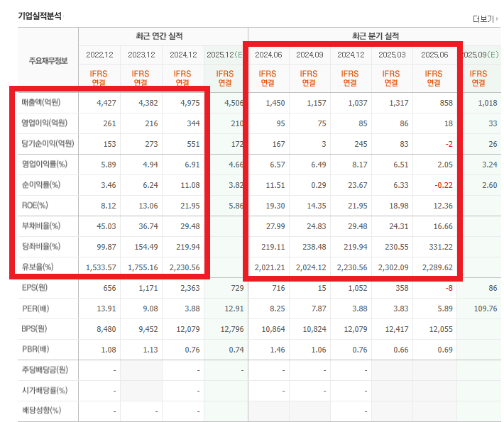
Task: Click the 1.46 PBR value
Action: tap(278, 350)
